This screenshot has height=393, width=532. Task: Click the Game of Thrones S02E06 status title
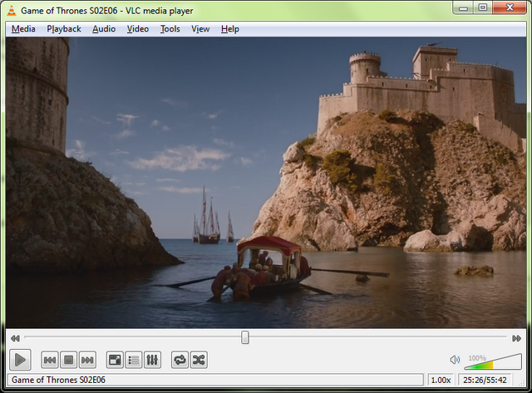[58, 380]
